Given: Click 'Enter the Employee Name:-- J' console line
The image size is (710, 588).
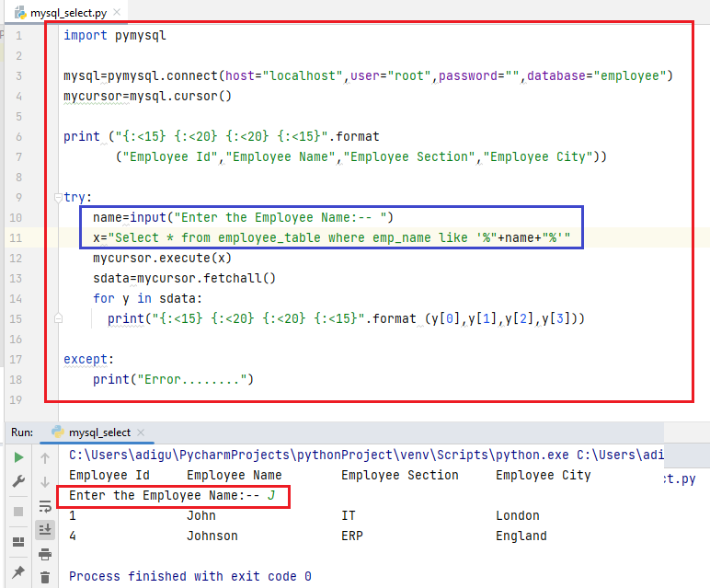Looking at the screenshot, I should coord(172,496).
